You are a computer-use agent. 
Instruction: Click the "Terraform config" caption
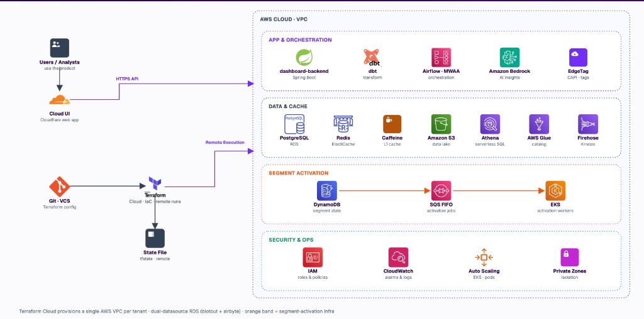(x=60, y=207)
